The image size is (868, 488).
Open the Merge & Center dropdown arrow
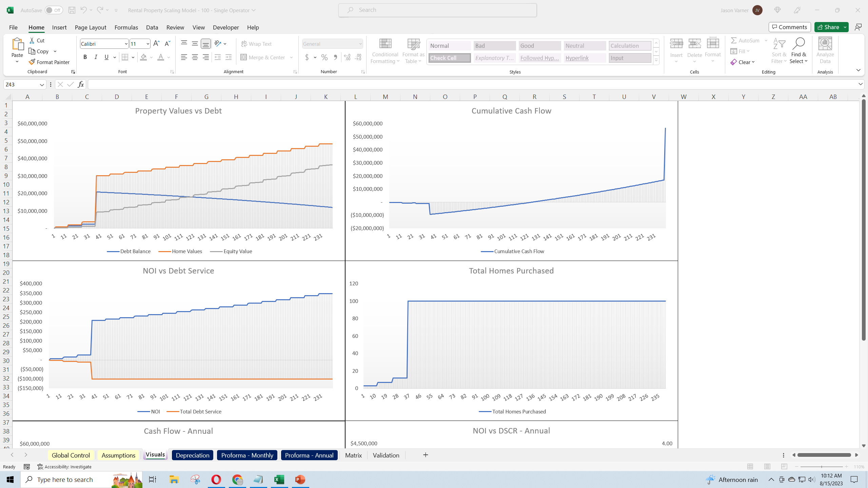click(x=291, y=57)
